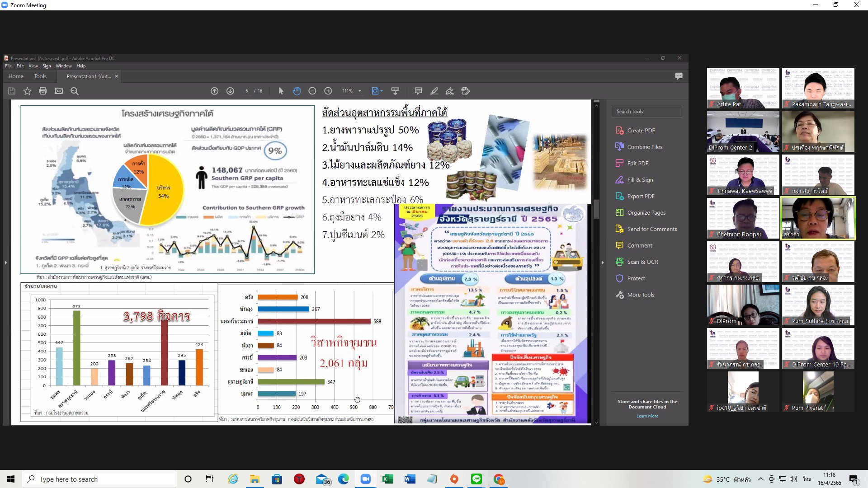Open the Edit menu in Acrobat
The width and height of the screenshot is (868, 488).
click(20, 66)
